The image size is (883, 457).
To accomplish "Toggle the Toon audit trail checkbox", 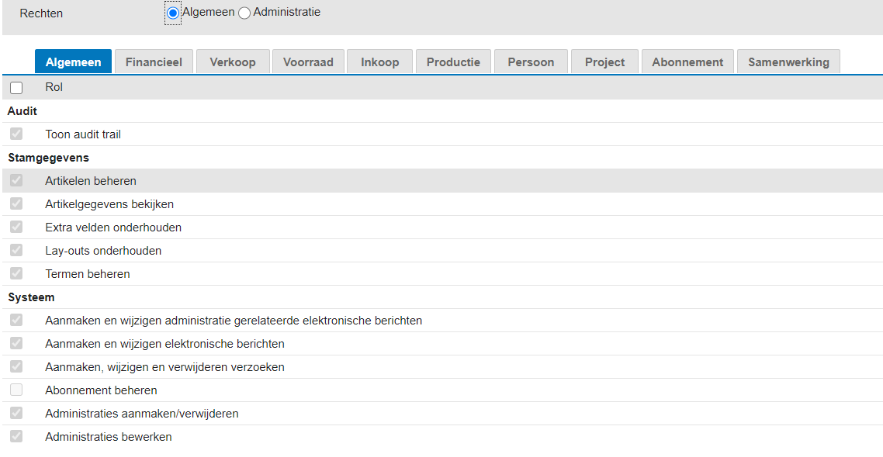I will pyautogui.click(x=16, y=134).
